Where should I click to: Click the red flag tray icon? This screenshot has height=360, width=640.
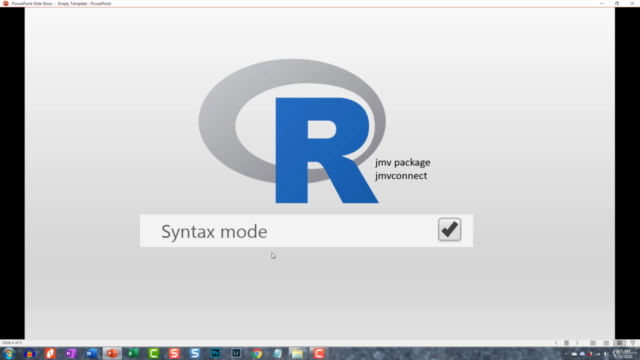point(590,354)
